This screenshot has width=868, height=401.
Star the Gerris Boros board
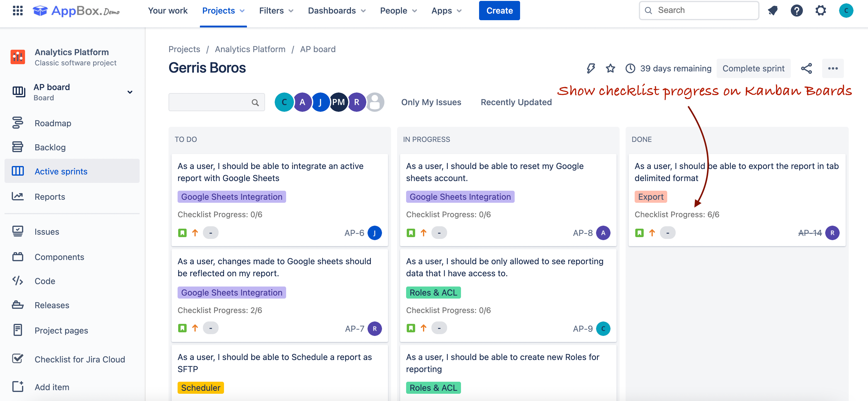click(x=610, y=68)
